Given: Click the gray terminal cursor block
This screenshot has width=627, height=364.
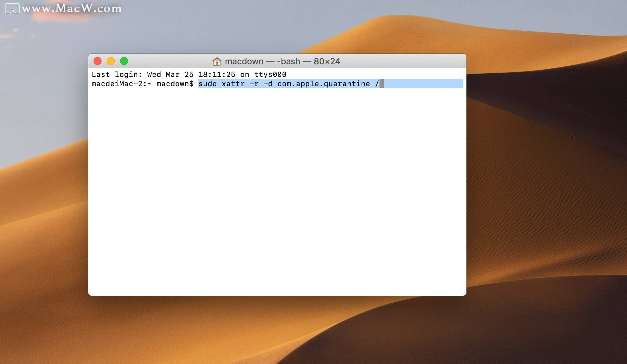Looking at the screenshot, I should pyautogui.click(x=382, y=84).
